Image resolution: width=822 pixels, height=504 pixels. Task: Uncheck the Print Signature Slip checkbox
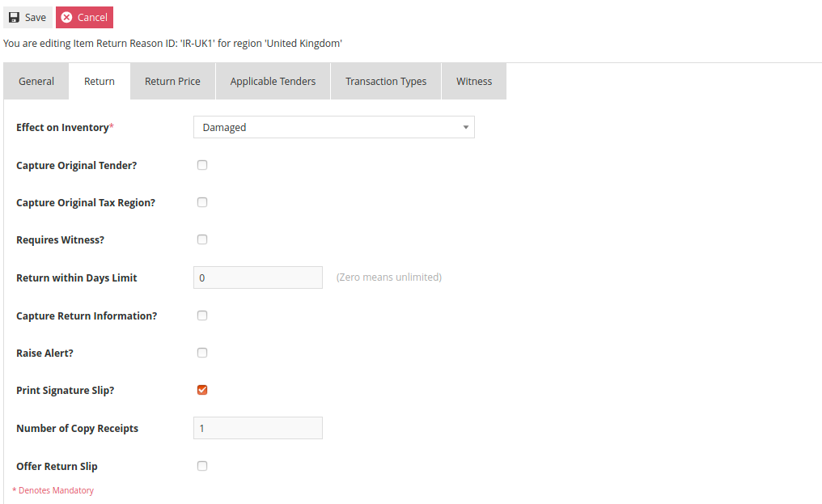(202, 390)
